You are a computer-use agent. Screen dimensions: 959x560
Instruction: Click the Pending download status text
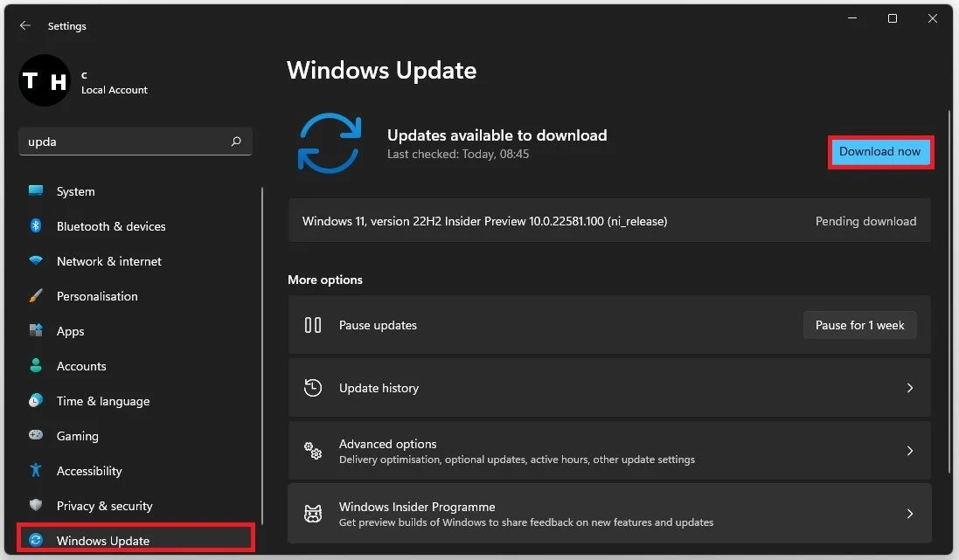click(865, 221)
